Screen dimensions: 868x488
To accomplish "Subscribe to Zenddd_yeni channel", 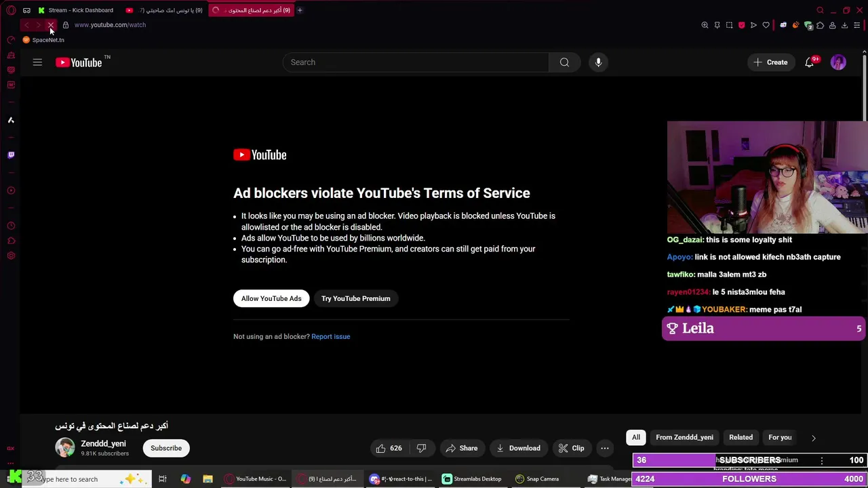I will coord(166,448).
